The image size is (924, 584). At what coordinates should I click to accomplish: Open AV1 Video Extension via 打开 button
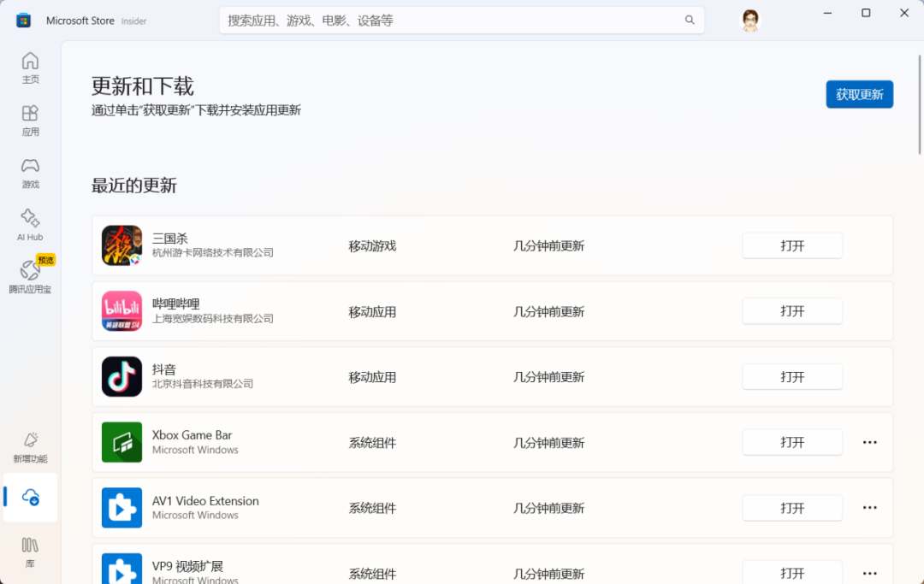click(x=792, y=508)
